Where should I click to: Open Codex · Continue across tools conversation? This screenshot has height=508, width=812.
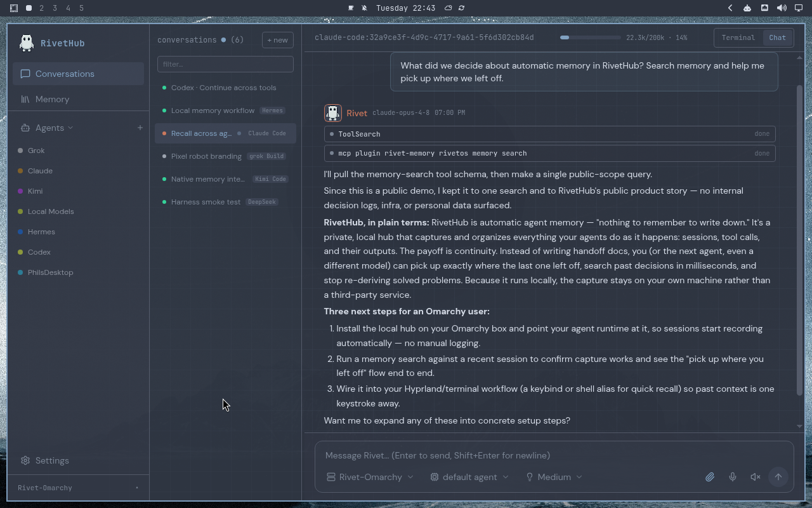pos(225,88)
